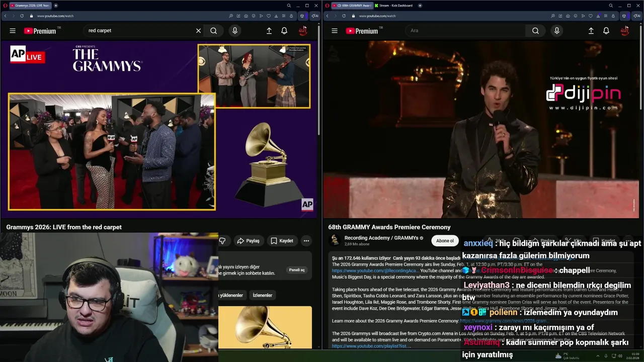644x362 pixels.
Task: Open easy setup icon in left address bar
Action: tap(284, 16)
